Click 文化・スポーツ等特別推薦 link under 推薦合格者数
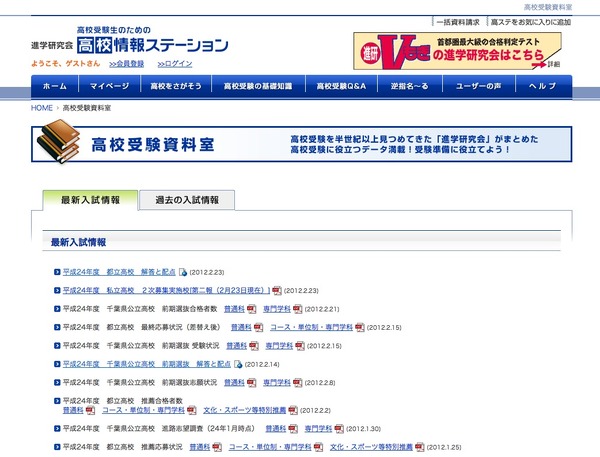This screenshot has height=457, width=600. (245, 410)
